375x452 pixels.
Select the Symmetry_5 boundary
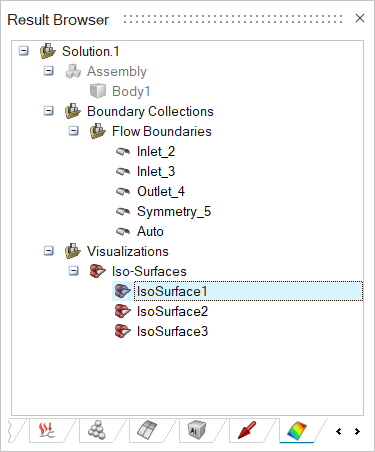174,212
